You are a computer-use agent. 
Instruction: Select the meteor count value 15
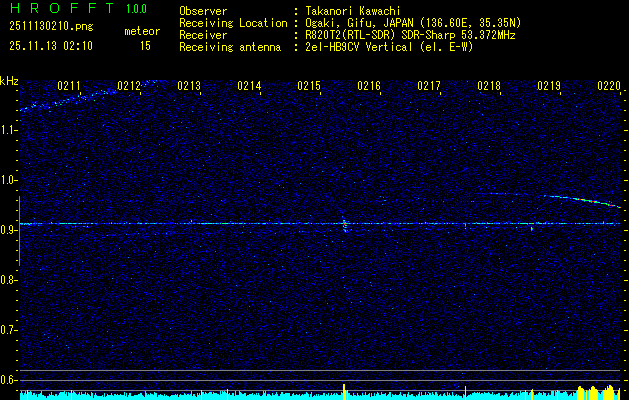pyautogui.click(x=145, y=46)
